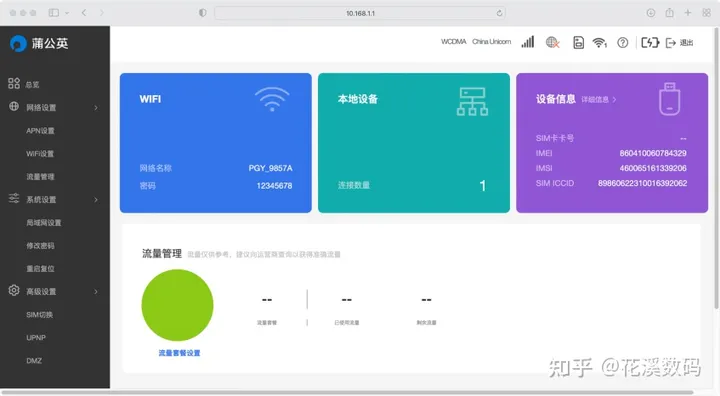Open SIM切换 in sidebar
Viewport: 720px width, 396px height.
coord(39,315)
